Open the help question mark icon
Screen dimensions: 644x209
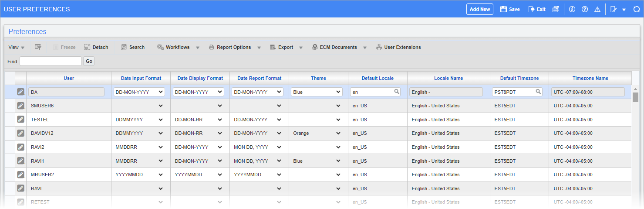585,9
